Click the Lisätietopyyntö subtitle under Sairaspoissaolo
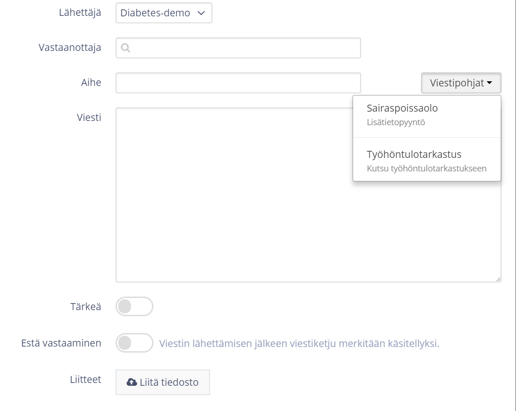The image size is (516, 411). tap(396, 122)
